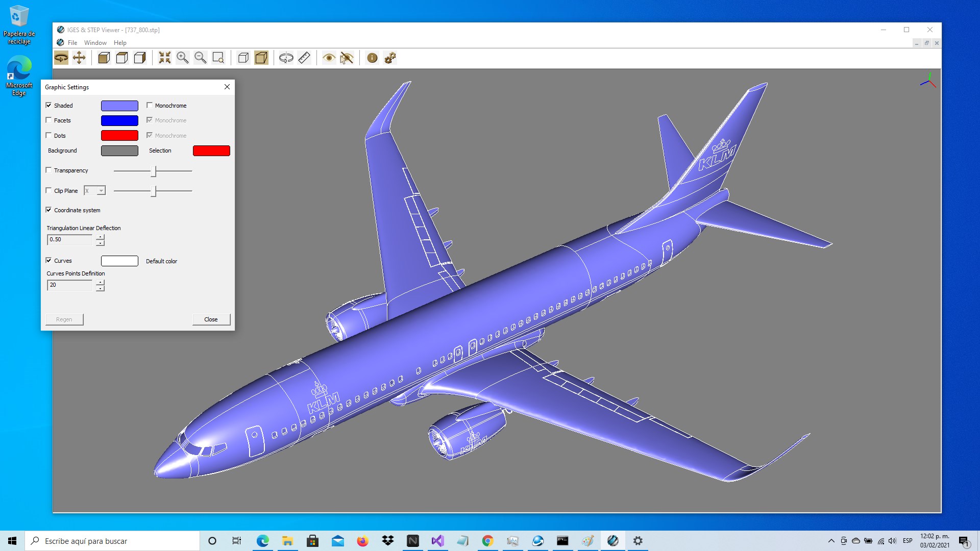Open the Clip Plane axis dropdown
The width and height of the screenshot is (980, 551).
pyautogui.click(x=101, y=191)
